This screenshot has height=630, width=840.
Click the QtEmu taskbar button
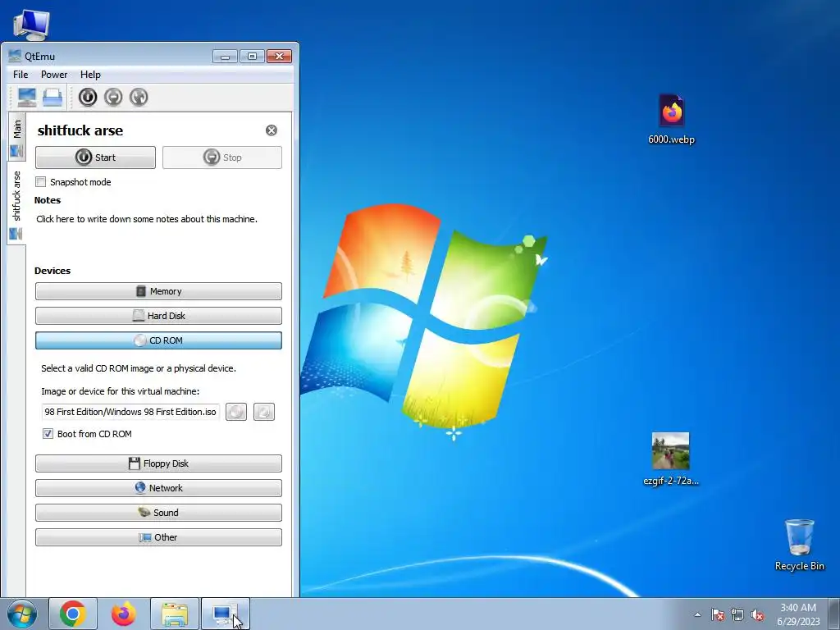tap(226, 614)
